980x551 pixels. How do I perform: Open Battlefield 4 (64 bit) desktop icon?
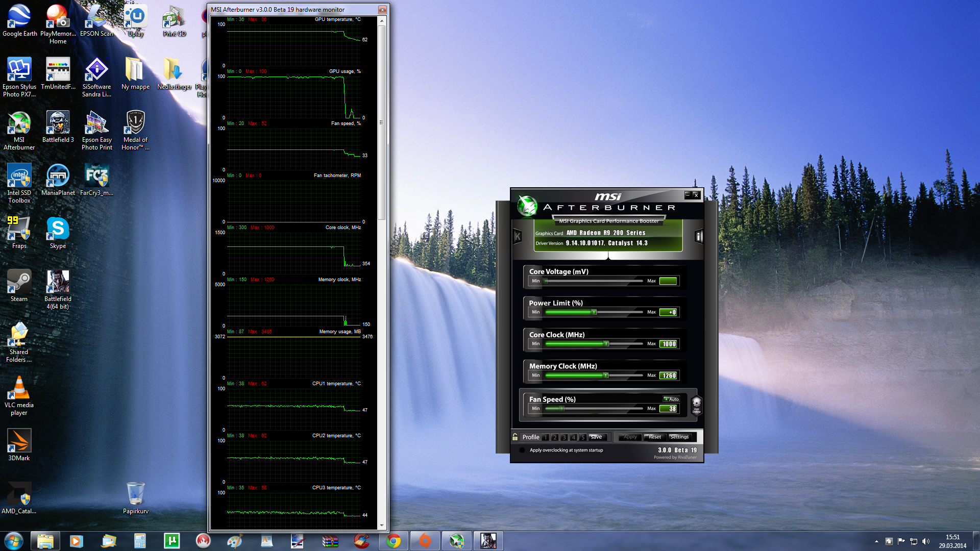tap(58, 290)
